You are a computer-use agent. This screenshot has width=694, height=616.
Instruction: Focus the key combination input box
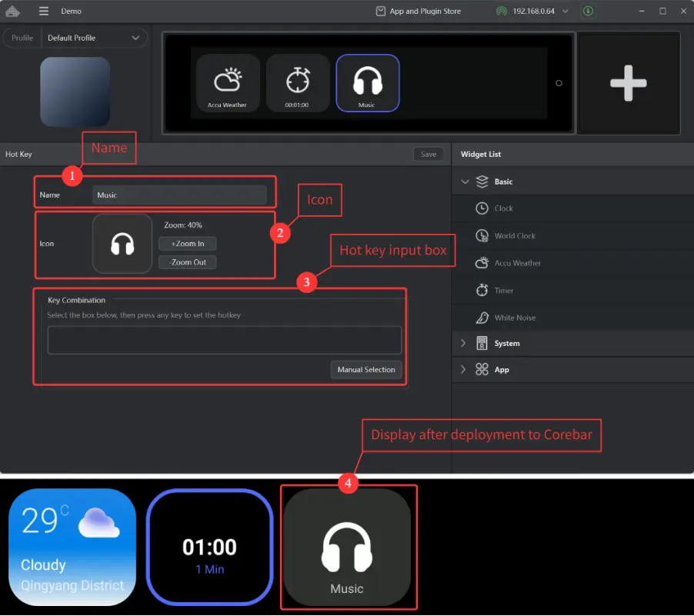click(x=225, y=341)
